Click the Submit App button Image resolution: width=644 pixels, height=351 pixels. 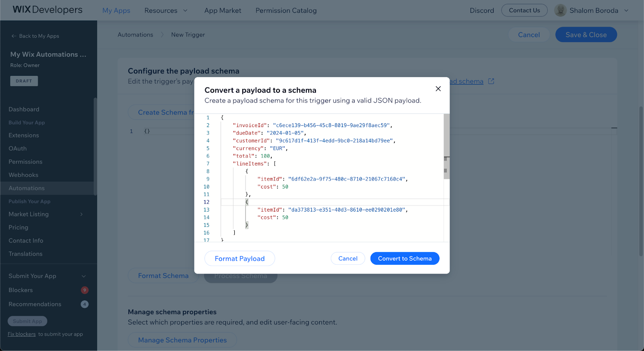[x=27, y=321]
